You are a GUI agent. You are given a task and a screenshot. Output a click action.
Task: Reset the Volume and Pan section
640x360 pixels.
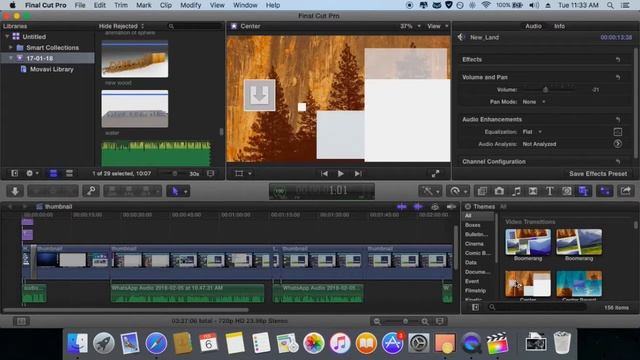click(x=618, y=77)
